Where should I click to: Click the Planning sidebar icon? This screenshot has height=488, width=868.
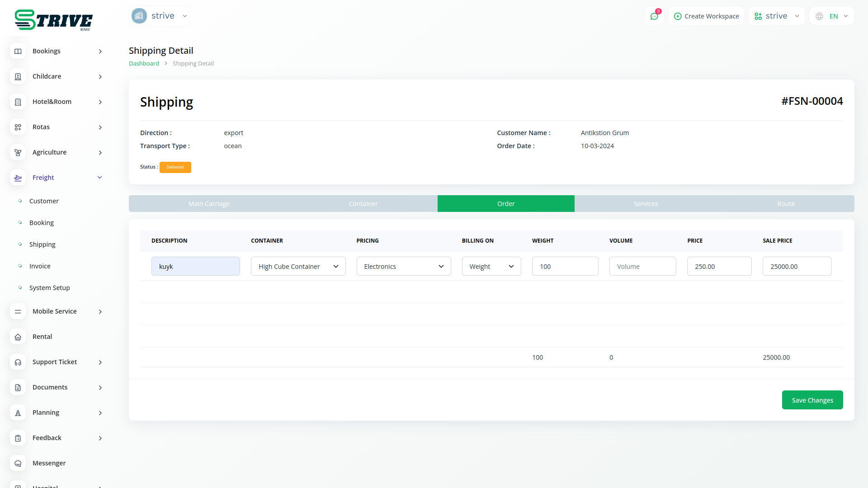click(x=18, y=413)
